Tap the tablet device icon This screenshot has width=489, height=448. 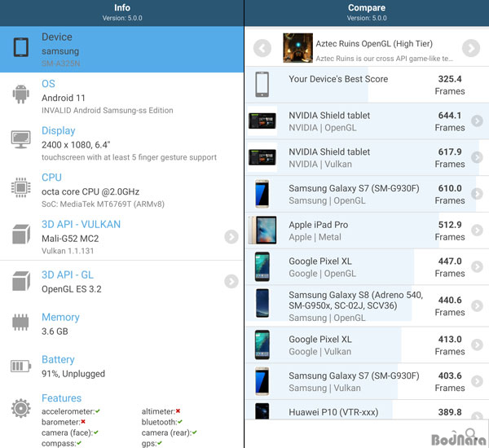pos(21,47)
